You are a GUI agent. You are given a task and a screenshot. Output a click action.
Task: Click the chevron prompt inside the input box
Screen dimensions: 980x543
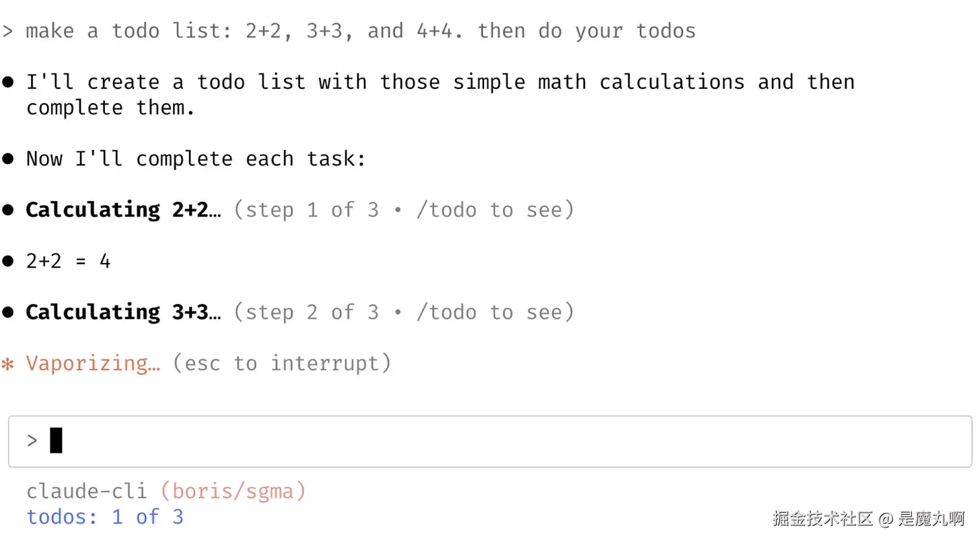(x=32, y=441)
